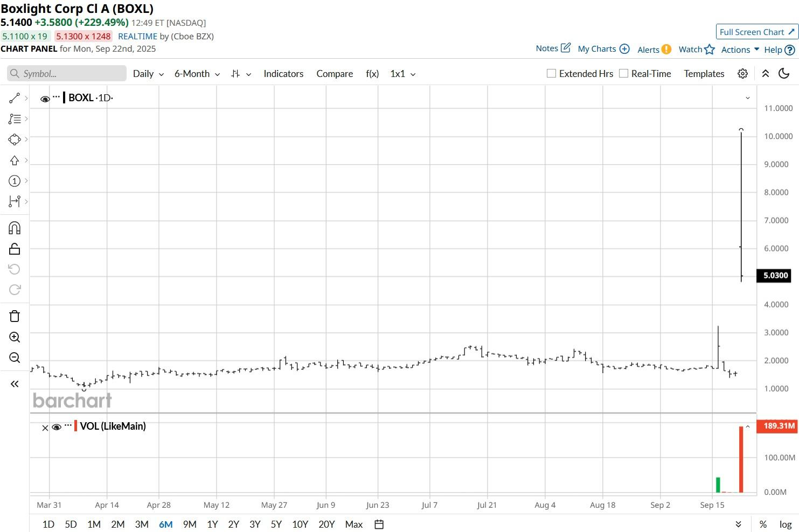
Task: Switch to 3M time range
Action: [142, 524]
